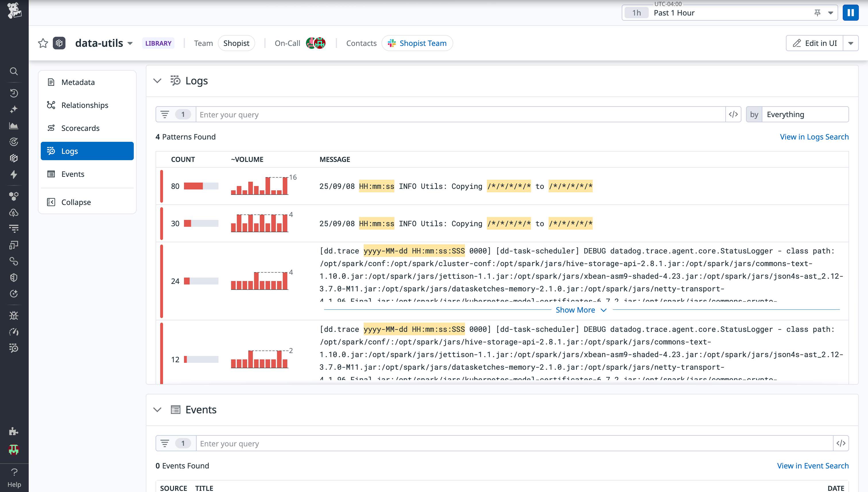868x492 pixels.
Task: Pin the current time frame
Action: (817, 13)
